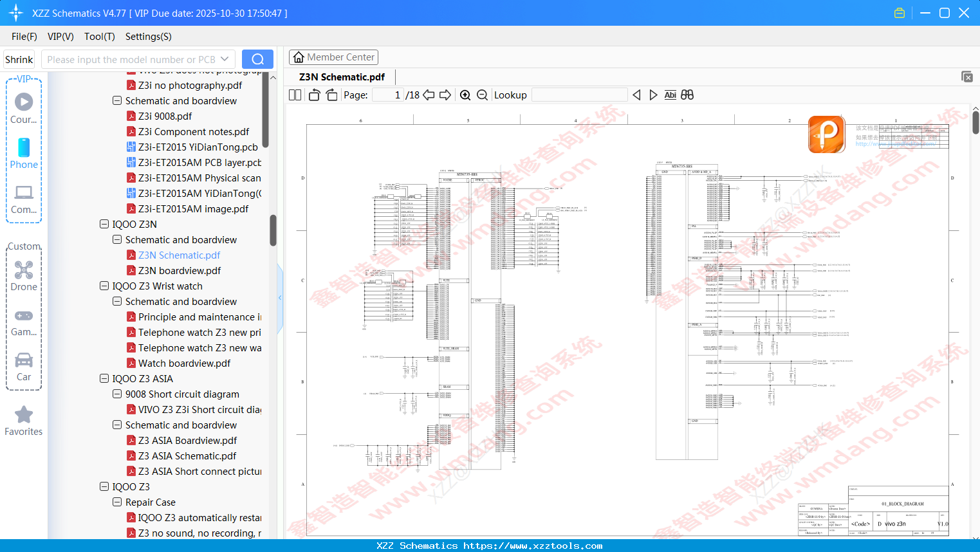Rotate the schematic counterclockwise
Screen dimensions: 980x552
coord(314,94)
